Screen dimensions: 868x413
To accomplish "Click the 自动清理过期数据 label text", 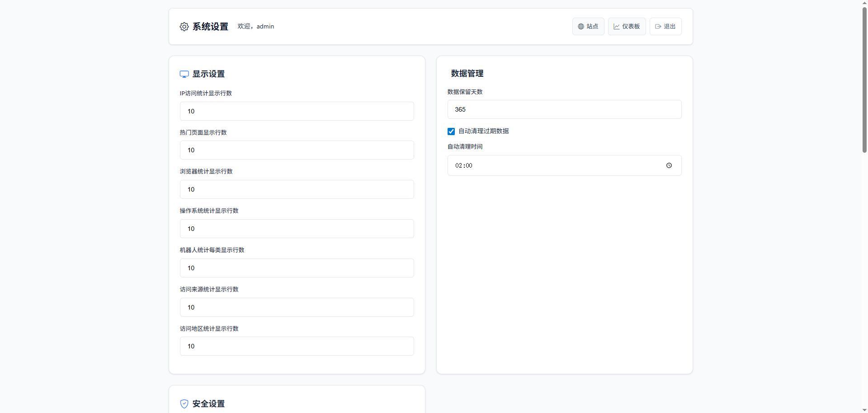I will (x=483, y=131).
